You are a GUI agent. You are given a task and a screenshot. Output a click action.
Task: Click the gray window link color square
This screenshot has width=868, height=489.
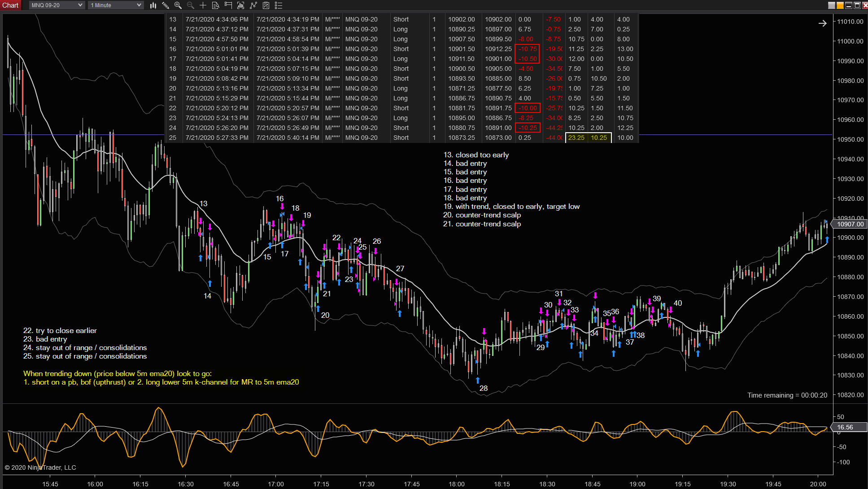pos(832,5)
